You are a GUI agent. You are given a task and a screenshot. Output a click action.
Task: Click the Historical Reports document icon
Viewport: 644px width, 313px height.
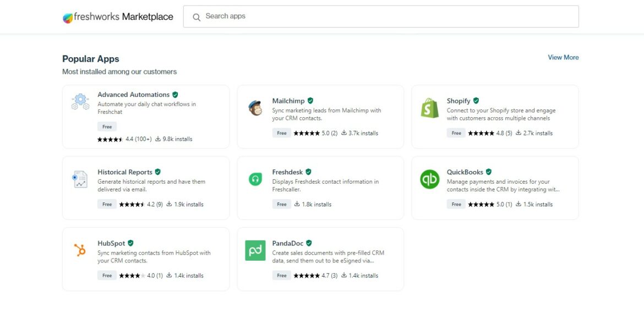click(80, 179)
